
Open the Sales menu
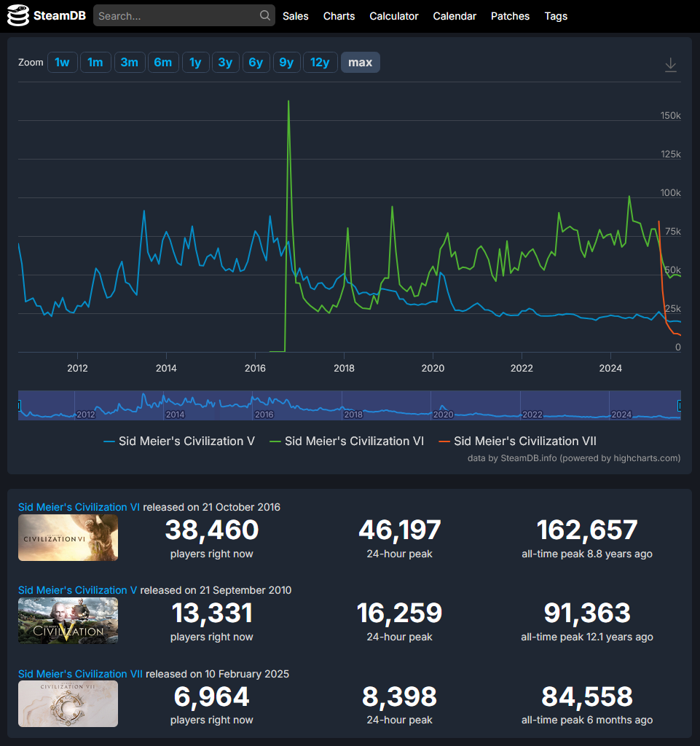[x=295, y=16]
